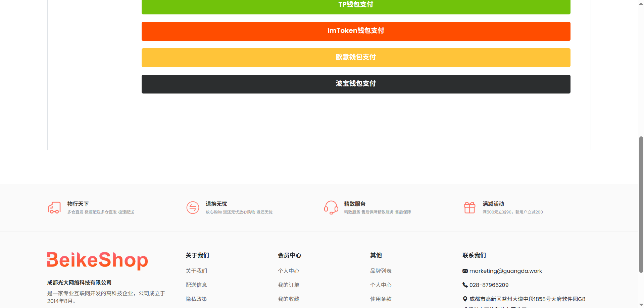644x308 pixels.
Task: Open the 配送信息 link
Action: click(x=196, y=285)
